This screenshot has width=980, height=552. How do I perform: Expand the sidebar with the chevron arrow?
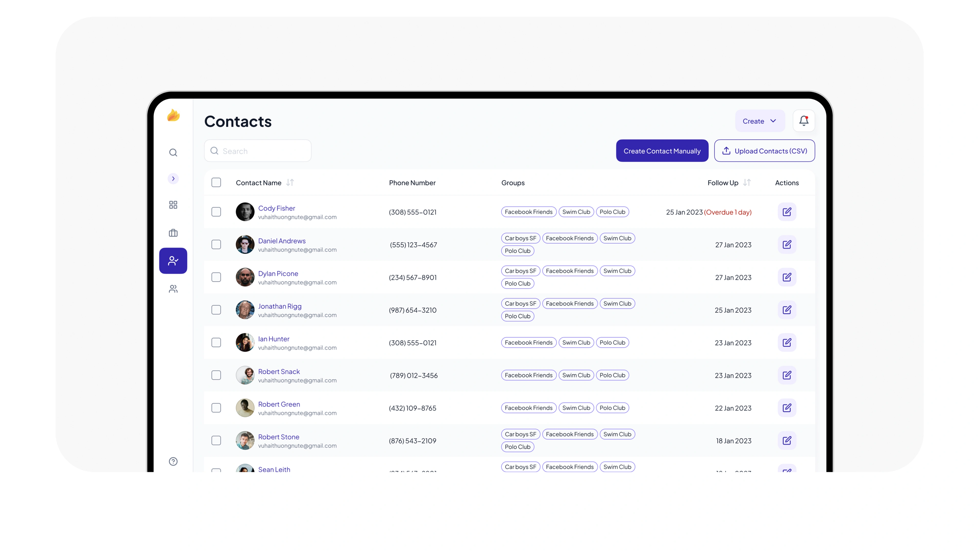tap(173, 179)
